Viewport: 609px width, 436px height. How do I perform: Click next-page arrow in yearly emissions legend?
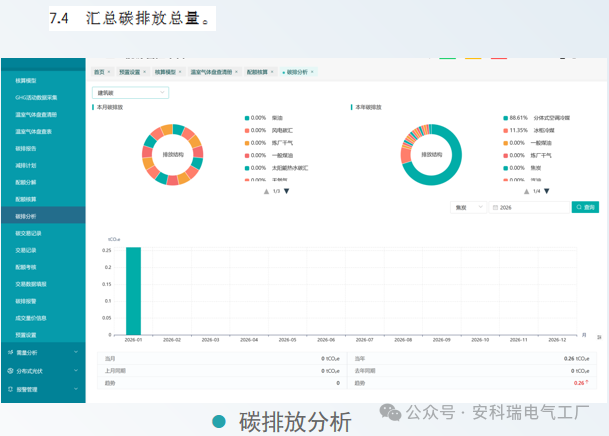pyautogui.click(x=547, y=191)
